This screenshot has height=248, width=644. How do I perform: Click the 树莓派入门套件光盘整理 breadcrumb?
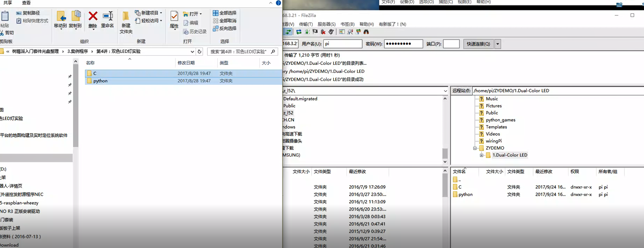35,51
